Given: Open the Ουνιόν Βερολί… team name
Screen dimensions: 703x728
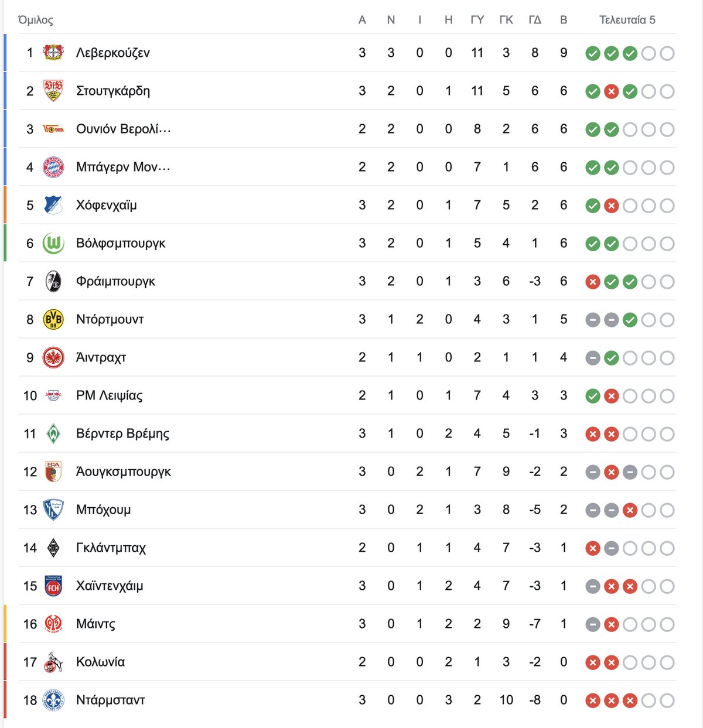Looking at the screenshot, I should [x=124, y=129].
